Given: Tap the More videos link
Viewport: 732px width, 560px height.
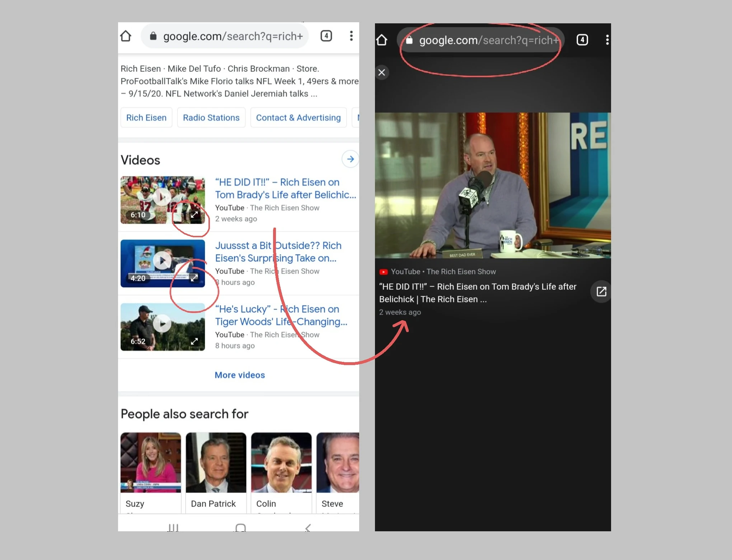Looking at the screenshot, I should click(239, 375).
